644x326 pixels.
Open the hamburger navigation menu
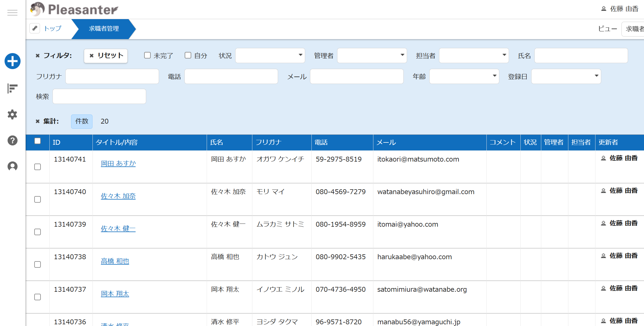coord(12,13)
